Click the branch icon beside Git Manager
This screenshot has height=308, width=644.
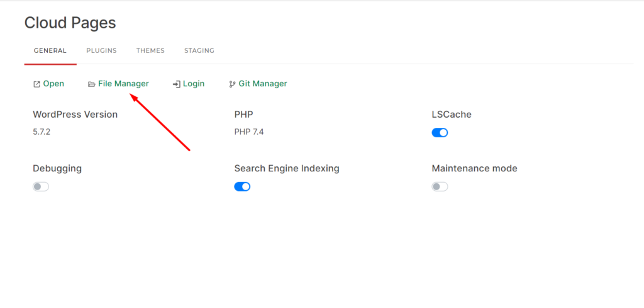point(232,84)
